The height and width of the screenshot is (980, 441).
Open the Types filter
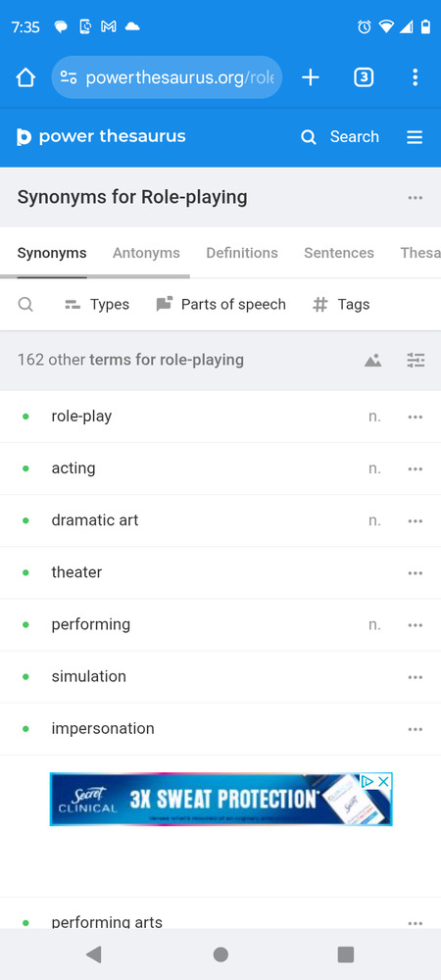(x=97, y=305)
